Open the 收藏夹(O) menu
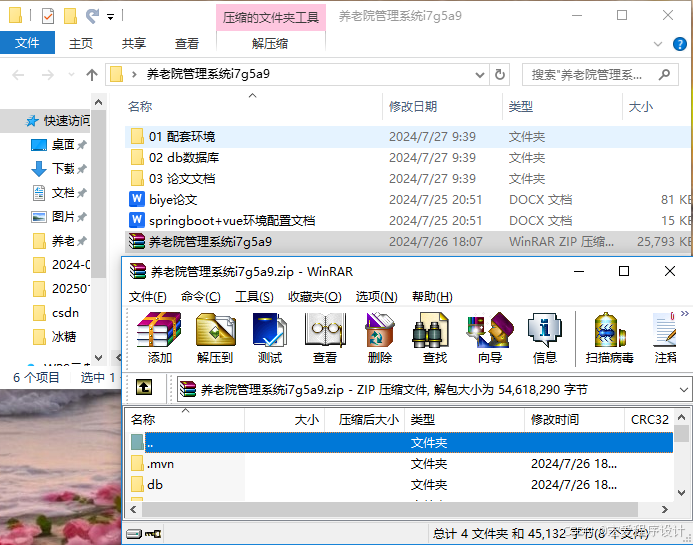693x545 pixels. [315, 297]
